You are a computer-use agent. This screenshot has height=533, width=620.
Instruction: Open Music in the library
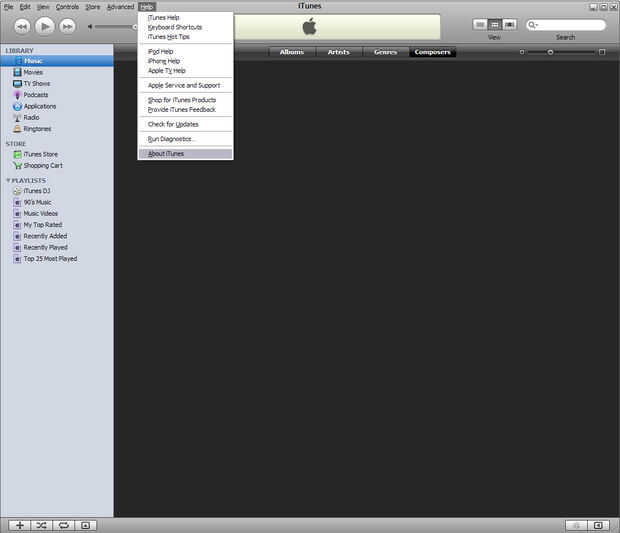(57, 61)
